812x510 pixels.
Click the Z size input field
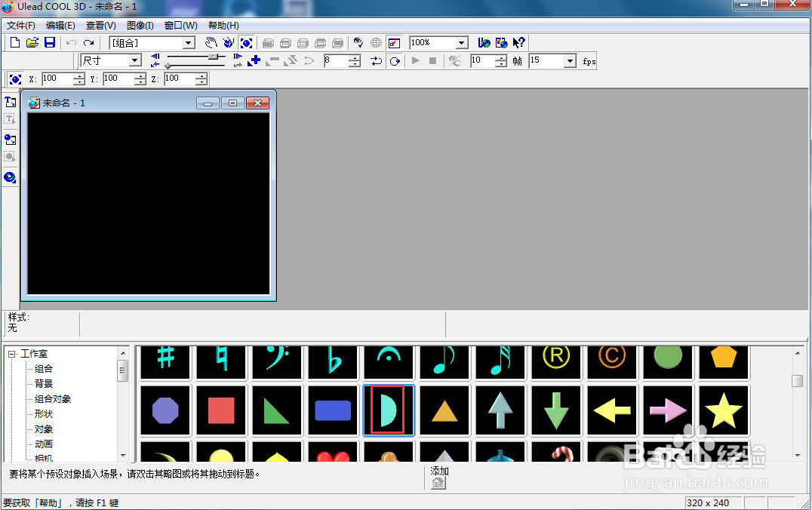click(x=179, y=78)
